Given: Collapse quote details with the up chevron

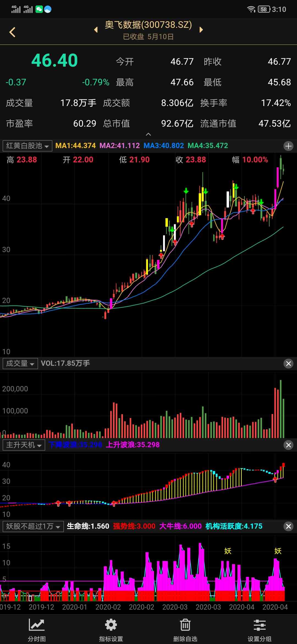Looking at the screenshot, I should (x=148, y=134).
